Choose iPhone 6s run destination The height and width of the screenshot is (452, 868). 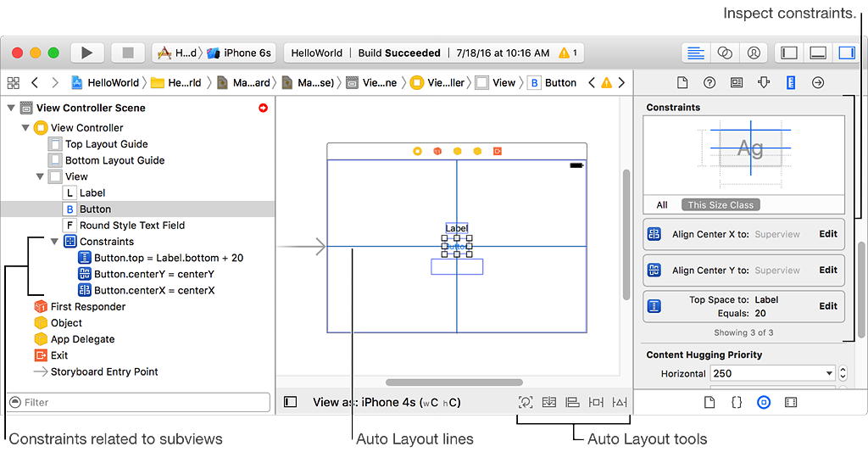[239, 53]
